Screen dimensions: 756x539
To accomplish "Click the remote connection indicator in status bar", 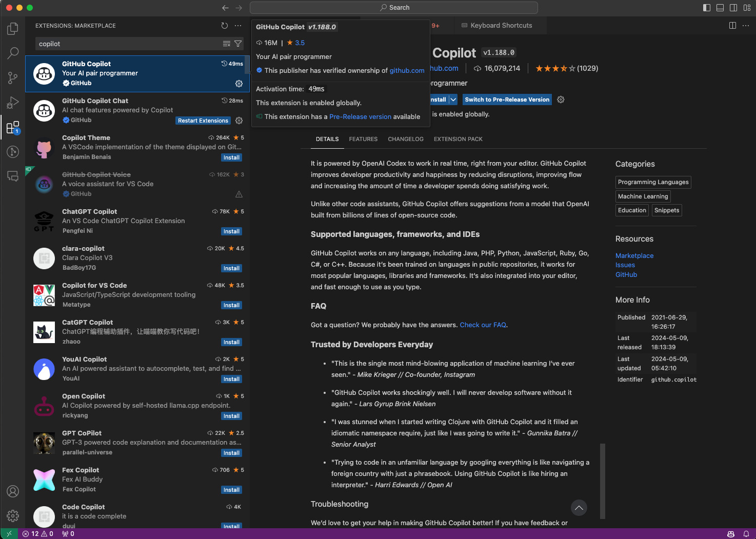I will (x=9, y=533).
